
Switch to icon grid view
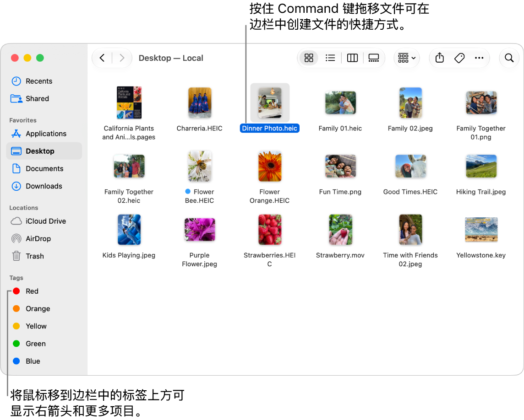pos(309,58)
